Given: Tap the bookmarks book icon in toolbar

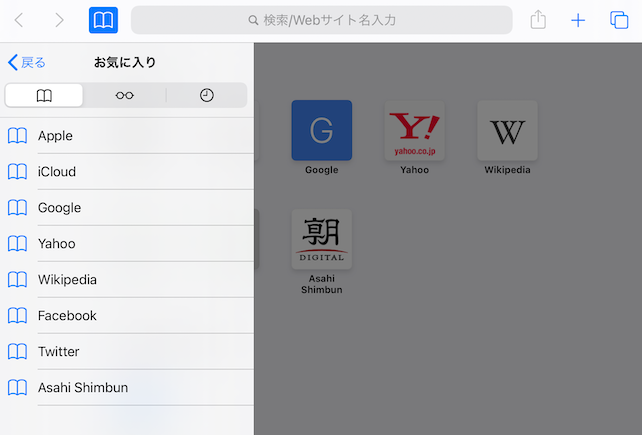Looking at the screenshot, I should click(x=103, y=20).
